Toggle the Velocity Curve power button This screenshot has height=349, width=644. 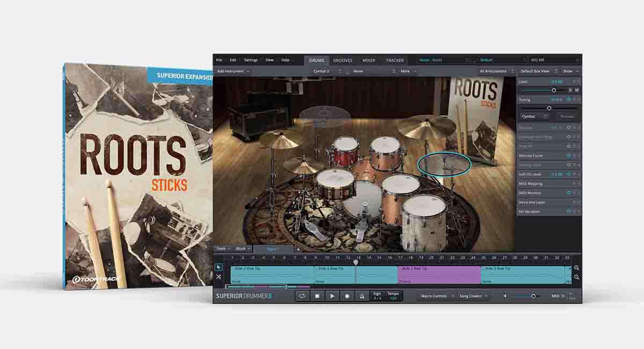click(x=569, y=155)
